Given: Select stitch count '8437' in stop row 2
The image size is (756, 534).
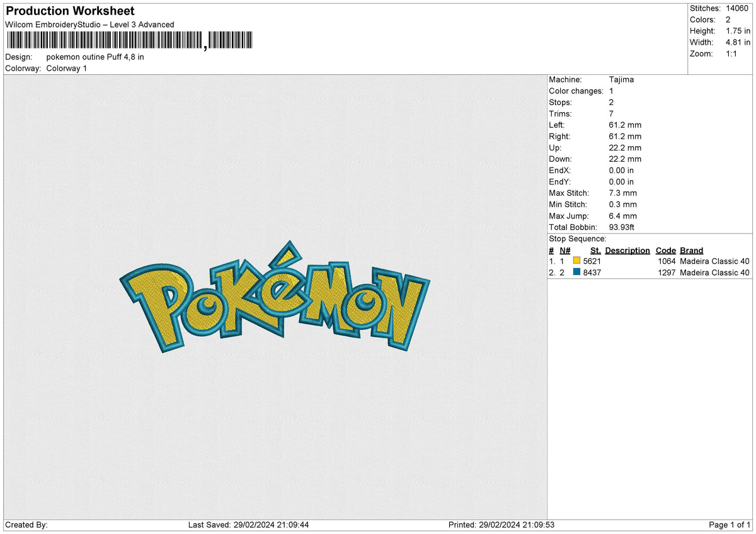Looking at the screenshot, I should [592, 273].
